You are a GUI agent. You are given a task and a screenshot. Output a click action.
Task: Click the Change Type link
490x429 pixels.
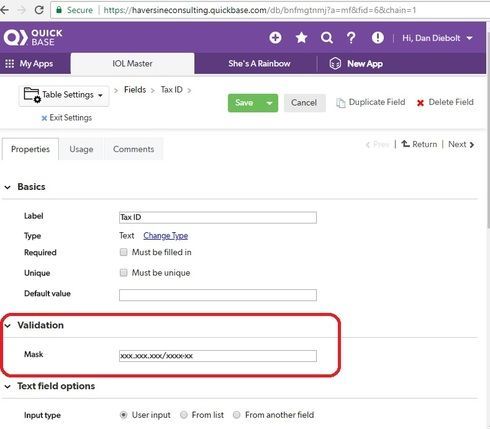[x=166, y=236]
